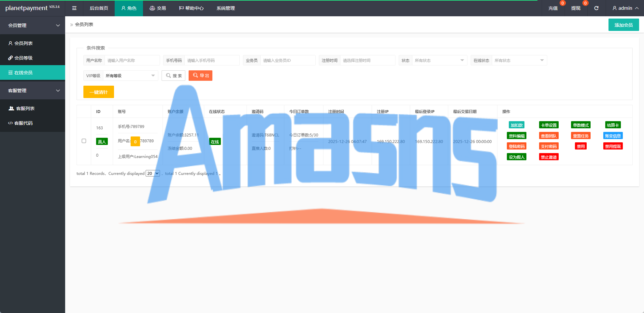Open 客服代码 in the sidebar

(33, 123)
